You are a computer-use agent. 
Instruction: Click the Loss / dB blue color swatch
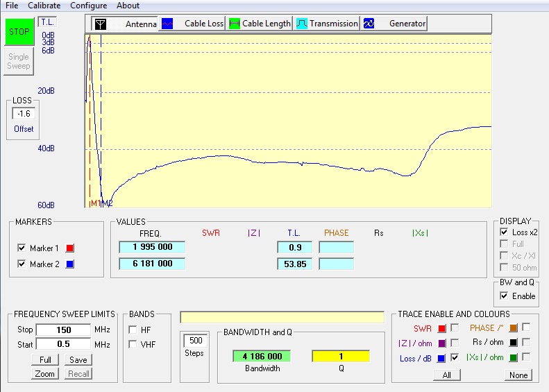(x=441, y=359)
